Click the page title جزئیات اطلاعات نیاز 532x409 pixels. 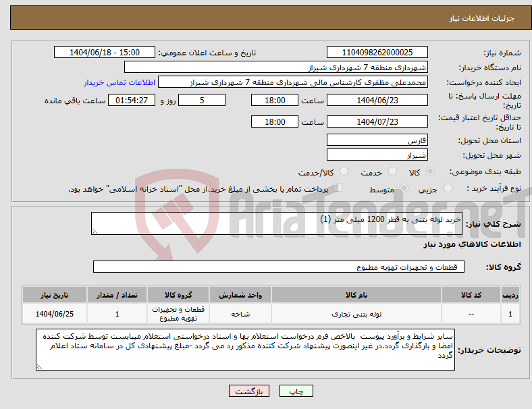click(x=482, y=18)
